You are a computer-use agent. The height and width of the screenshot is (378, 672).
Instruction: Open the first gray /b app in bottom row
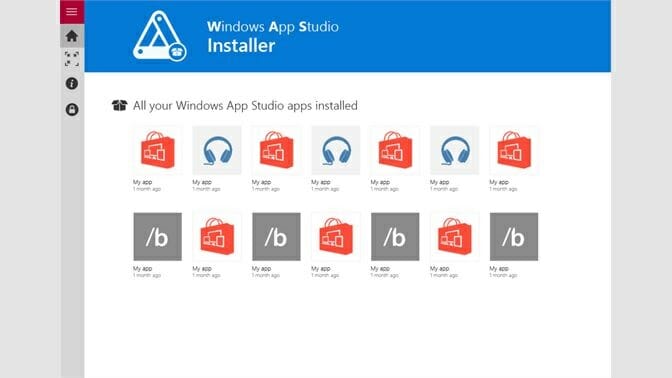pyautogui.click(x=158, y=237)
